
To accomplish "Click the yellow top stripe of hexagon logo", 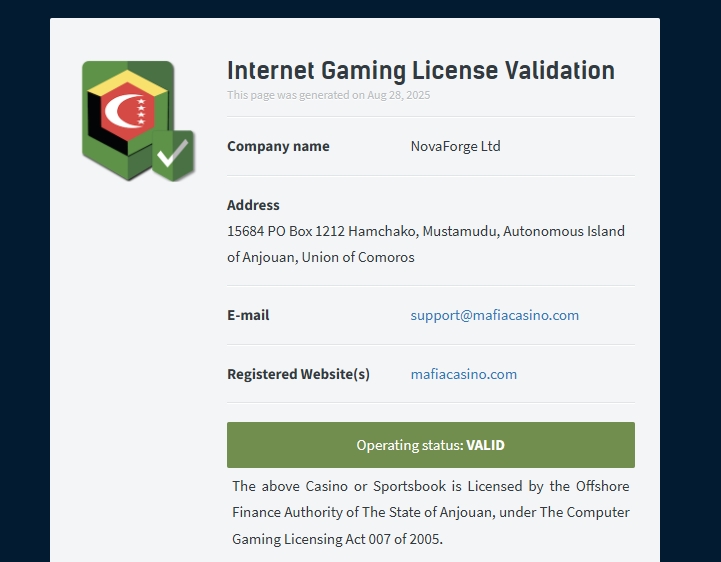I will pyautogui.click(x=127, y=82).
